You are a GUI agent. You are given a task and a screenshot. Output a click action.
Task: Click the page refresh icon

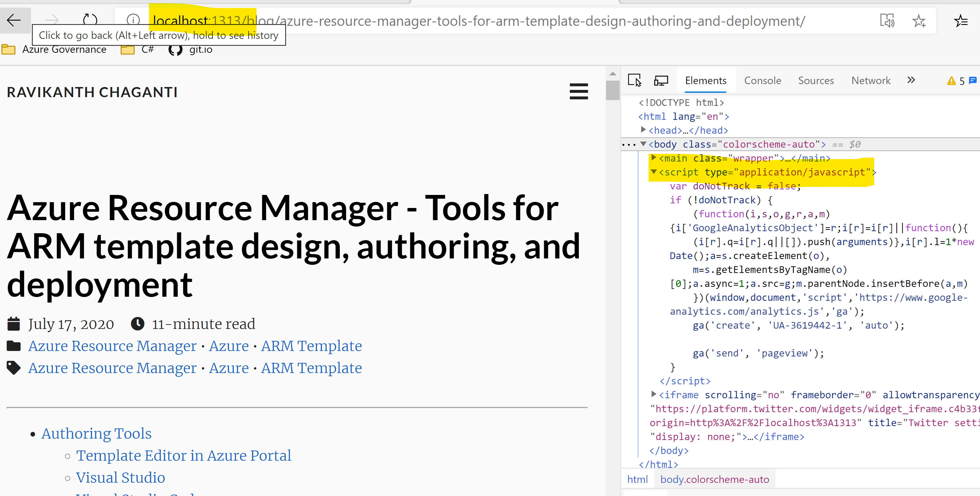pos(90,20)
